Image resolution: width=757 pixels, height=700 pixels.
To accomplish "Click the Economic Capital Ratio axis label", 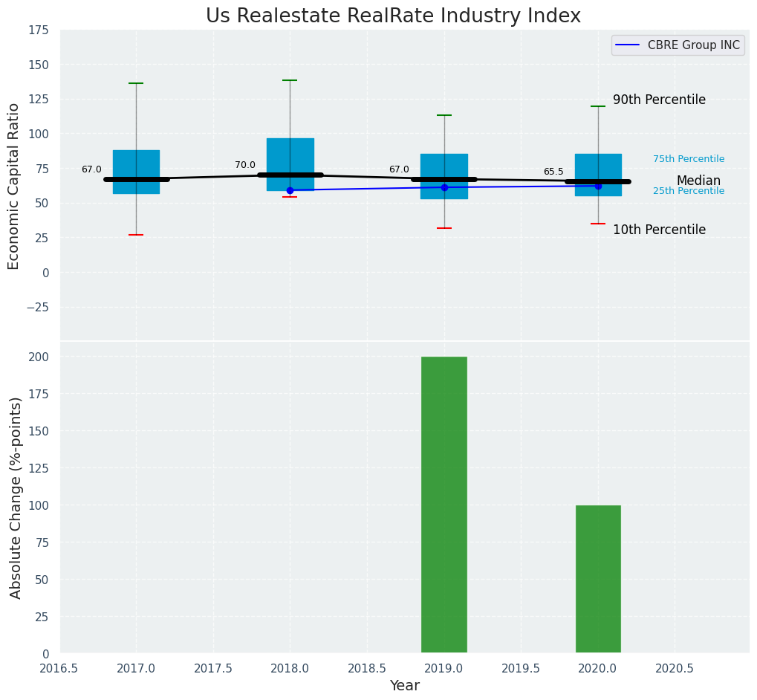I will tap(14, 186).
